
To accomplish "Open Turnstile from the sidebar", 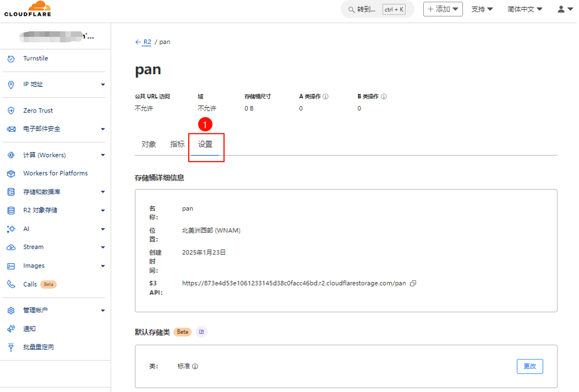I will tap(35, 58).
